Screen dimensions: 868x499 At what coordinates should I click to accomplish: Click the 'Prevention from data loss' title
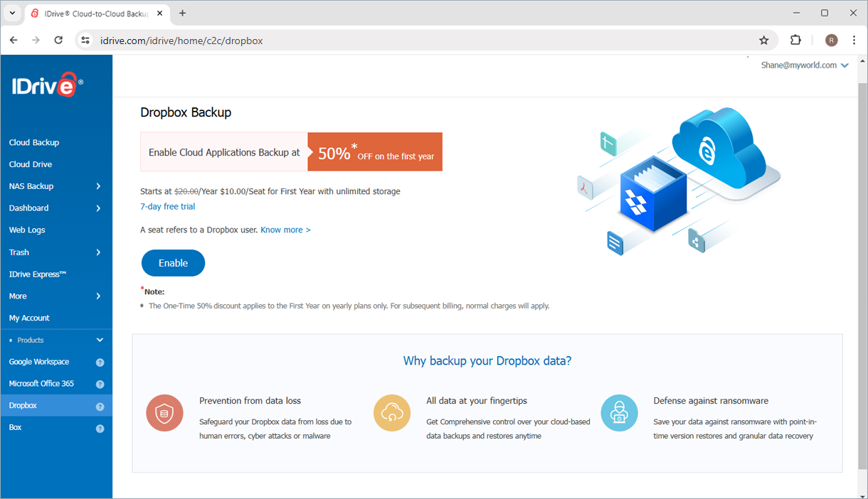(x=250, y=401)
